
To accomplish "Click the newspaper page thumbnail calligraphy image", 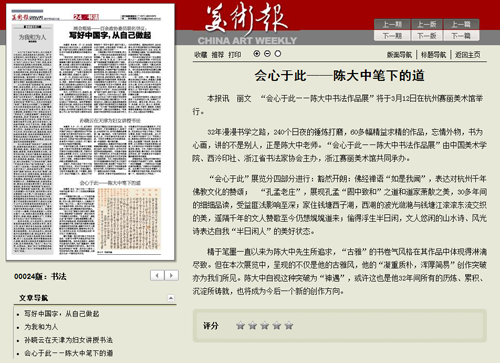I will pyautogui.click(x=129, y=219).
